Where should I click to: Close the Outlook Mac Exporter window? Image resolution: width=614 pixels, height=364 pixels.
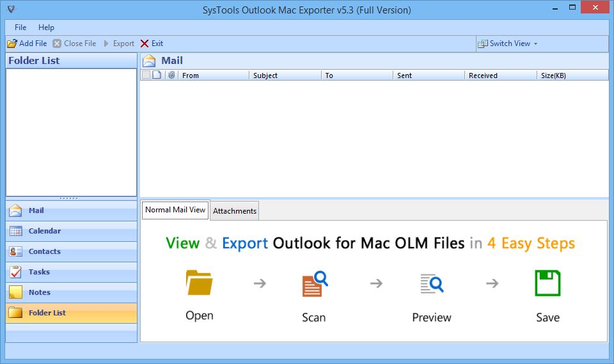pyautogui.click(x=595, y=8)
